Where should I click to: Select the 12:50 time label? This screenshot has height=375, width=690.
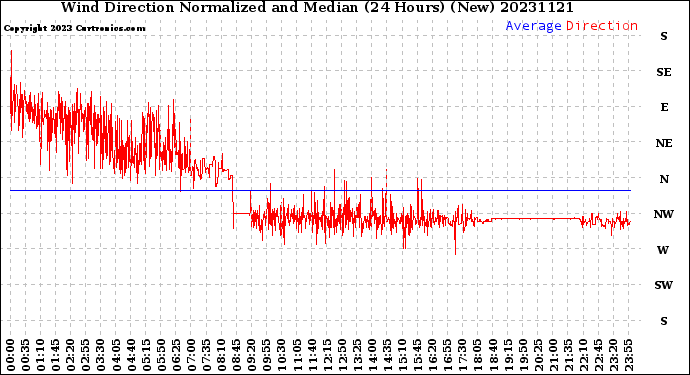coord(342,356)
